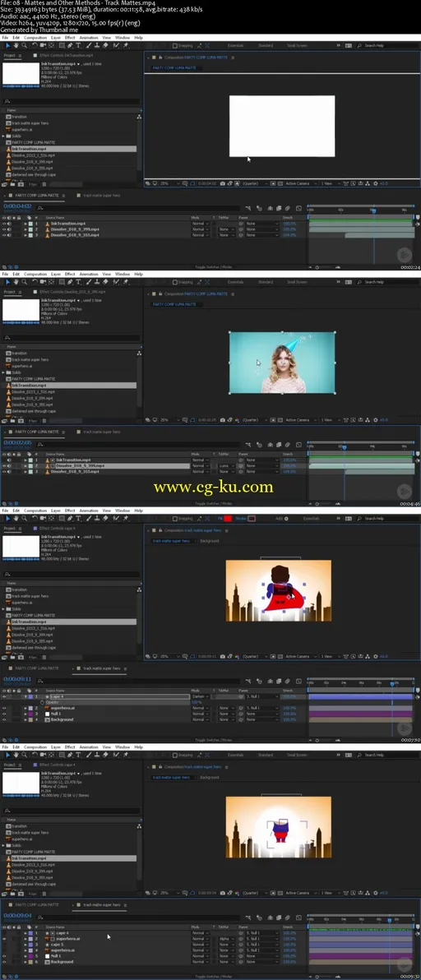The height and width of the screenshot is (980, 421).
Task: Open Luma track matte dropdown, 00:04:46 frame timeline
Action: [x=227, y=465]
